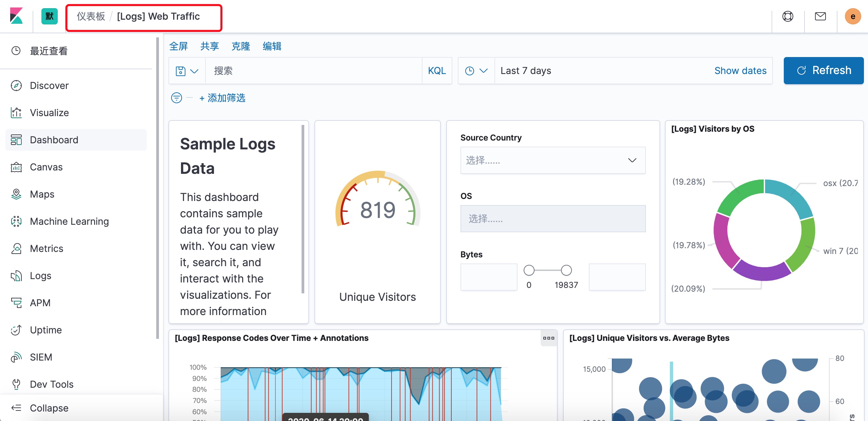Open Maps from the sidebar
Screen dimensions: 868x421
(42, 194)
